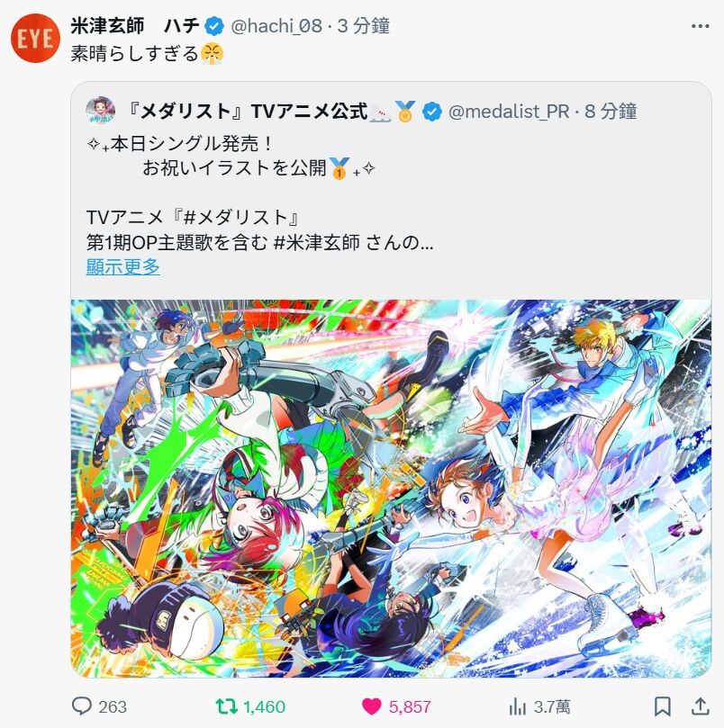724x728 pixels.
Task: Open the view analytics bar chart icon
Action: point(517,706)
